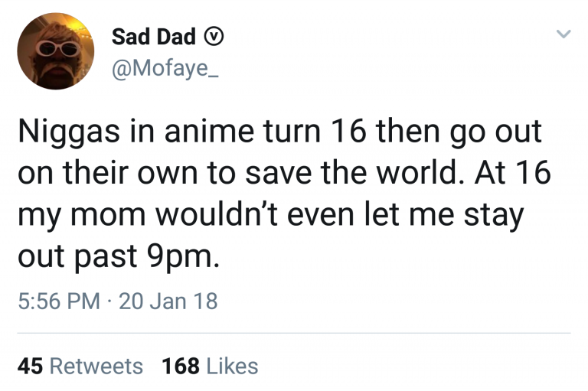Click the date 20 Jan 18
This screenshot has height=391, width=588.
168,301
